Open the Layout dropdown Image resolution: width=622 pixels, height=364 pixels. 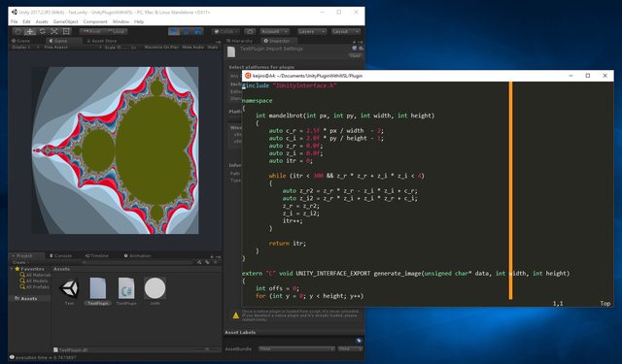346,31
